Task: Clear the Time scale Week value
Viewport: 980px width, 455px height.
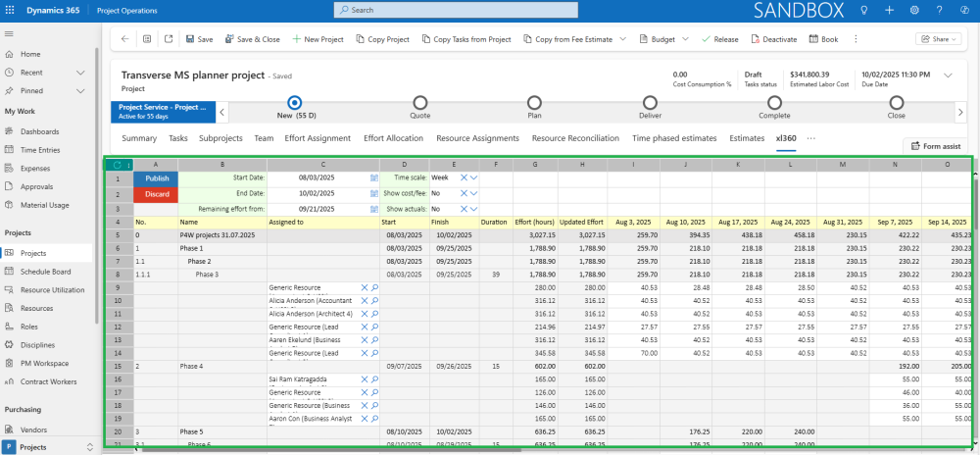Action: pyautogui.click(x=465, y=178)
